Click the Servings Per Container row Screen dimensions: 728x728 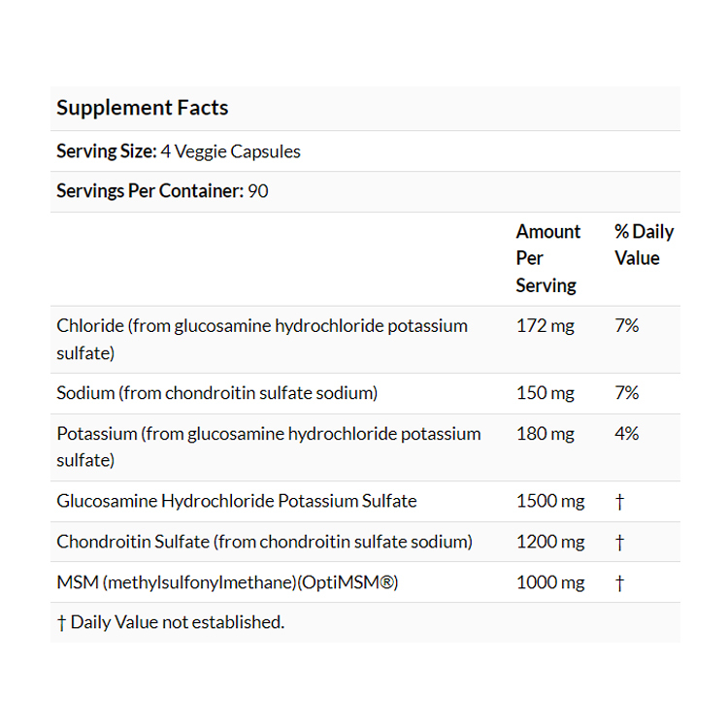pos(162,191)
